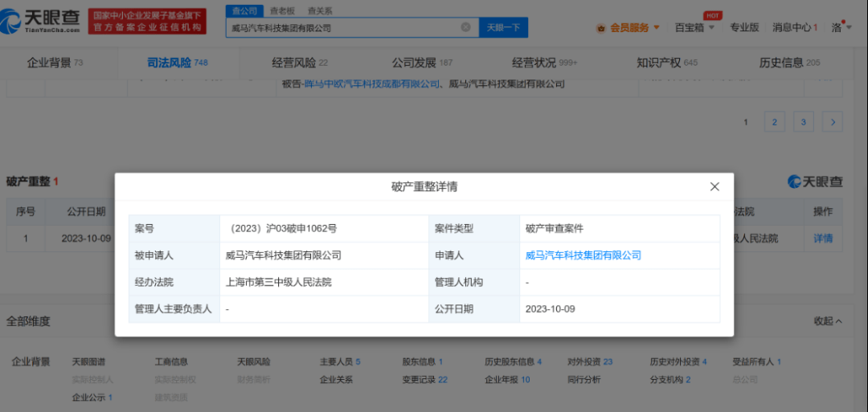This screenshot has height=412, width=868.
Task: Open 企业公示 1 link
Action: pos(92,397)
